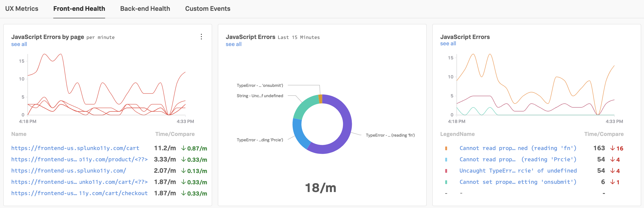Select the Custom Events tab
644x208 pixels.
click(x=207, y=9)
